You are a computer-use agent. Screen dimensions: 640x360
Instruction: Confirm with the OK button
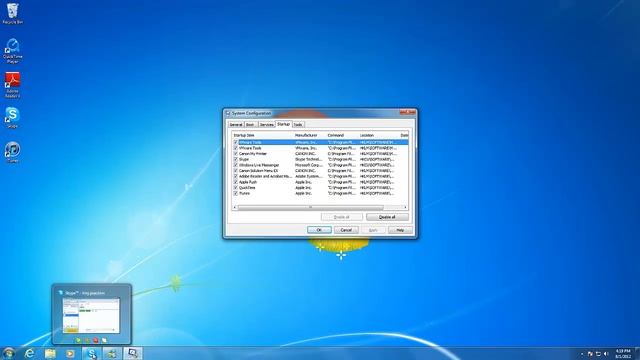[x=319, y=230]
